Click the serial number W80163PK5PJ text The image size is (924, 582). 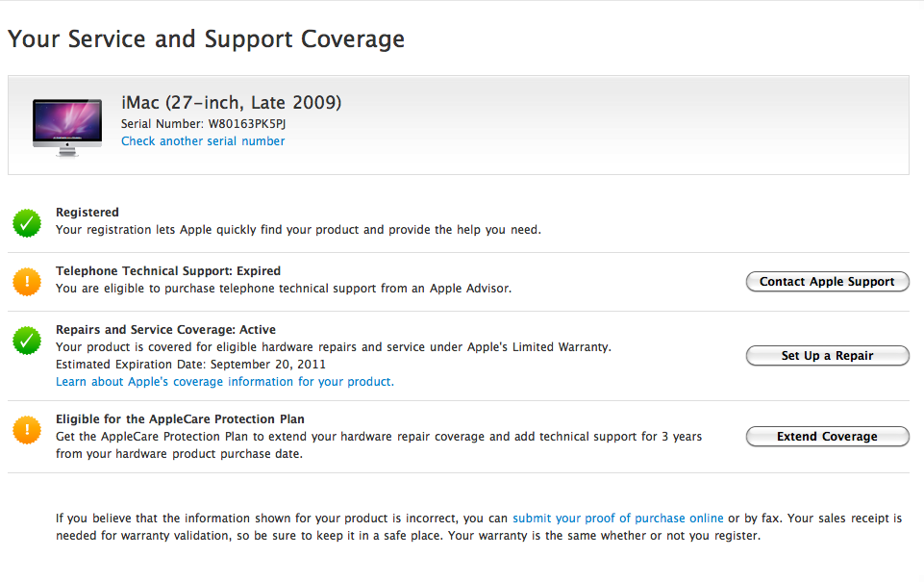[x=247, y=124]
